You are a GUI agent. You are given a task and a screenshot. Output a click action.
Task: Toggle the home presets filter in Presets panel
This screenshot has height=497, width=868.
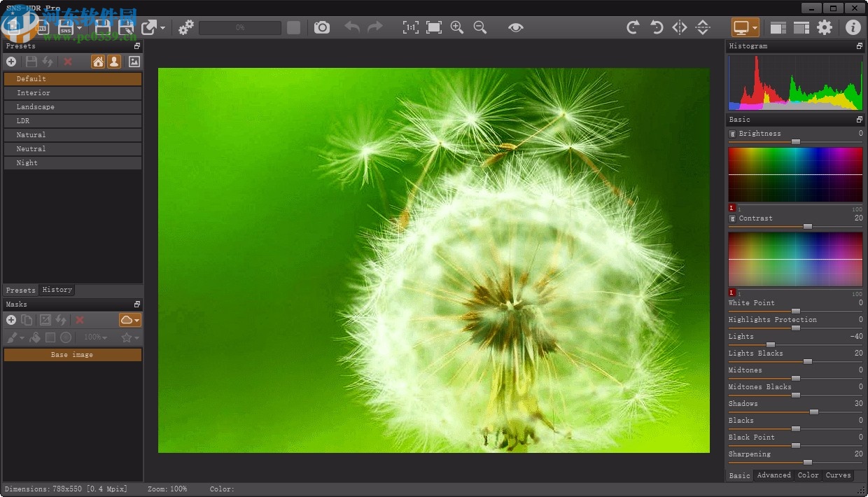(98, 62)
